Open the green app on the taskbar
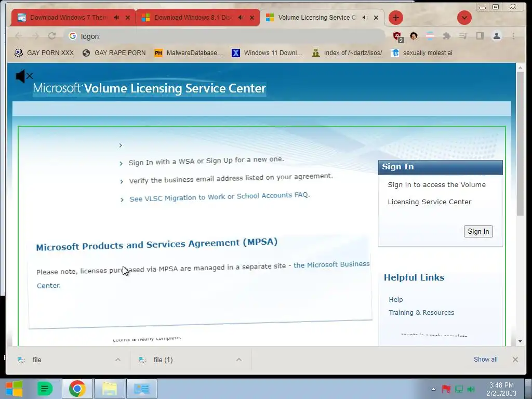 [x=45, y=389]
